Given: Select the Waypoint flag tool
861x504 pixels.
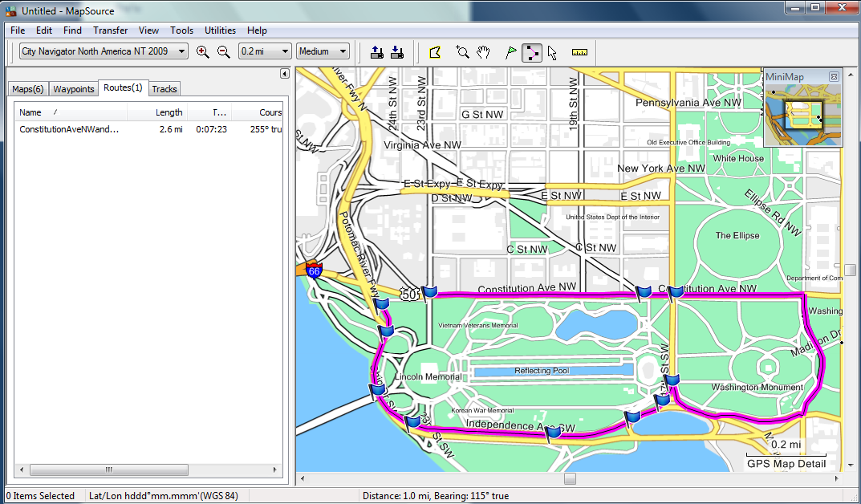Looking at the screenshot, I should pos(510,52).
